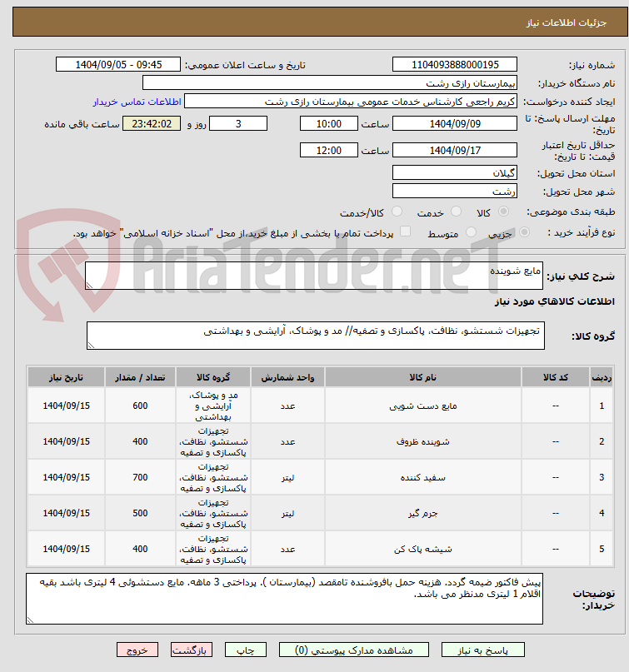The image size is (629, 672).
Task: Click the remaining time countdown 23:42:02
Action: 152,124
